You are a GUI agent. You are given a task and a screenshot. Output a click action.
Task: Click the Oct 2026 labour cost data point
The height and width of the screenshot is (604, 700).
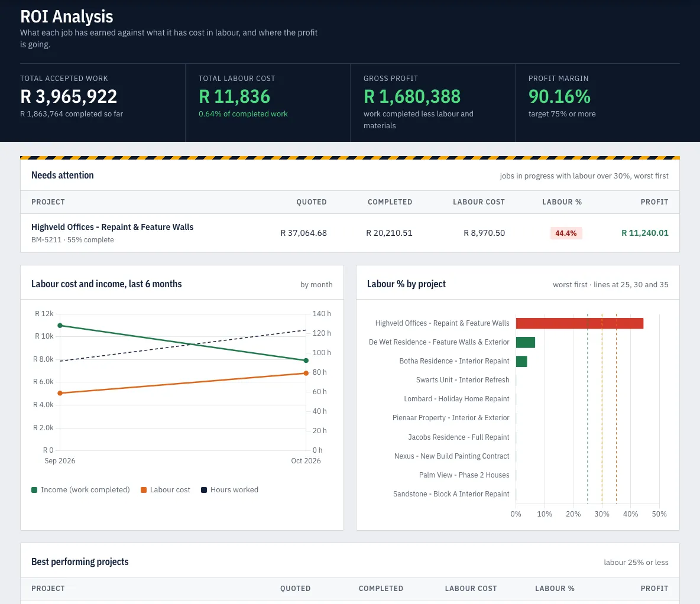[306, 373]
